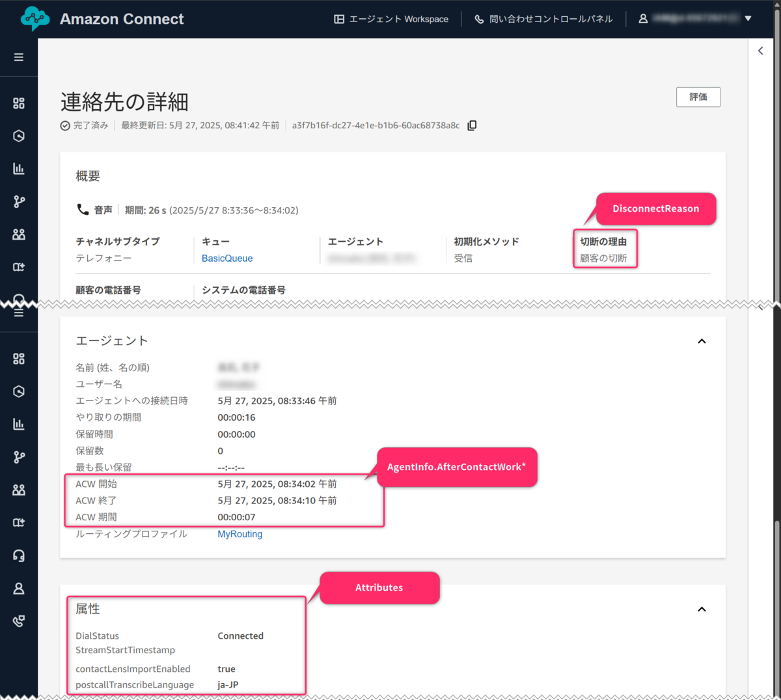Click the ACW 終了 time 08:34:10
The width and height of the screenshot is (781, 700).
277,501
